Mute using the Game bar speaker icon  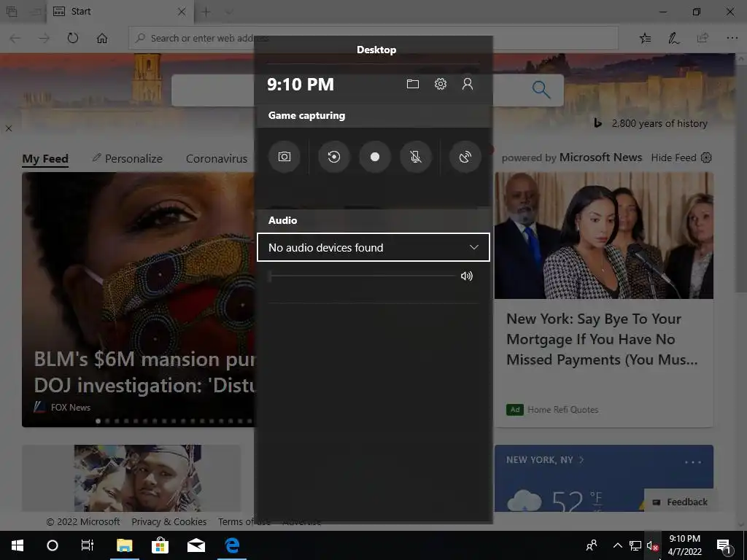pos(467,276)
